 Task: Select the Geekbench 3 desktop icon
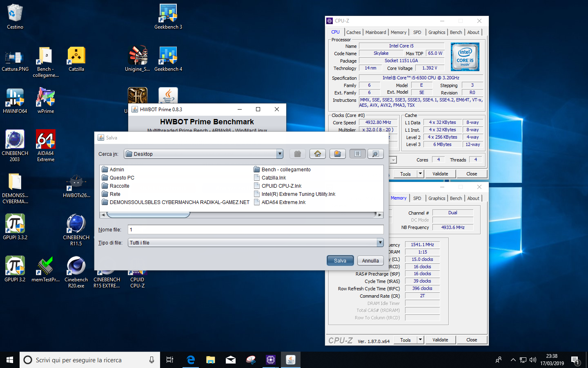[x=168, y=16]
